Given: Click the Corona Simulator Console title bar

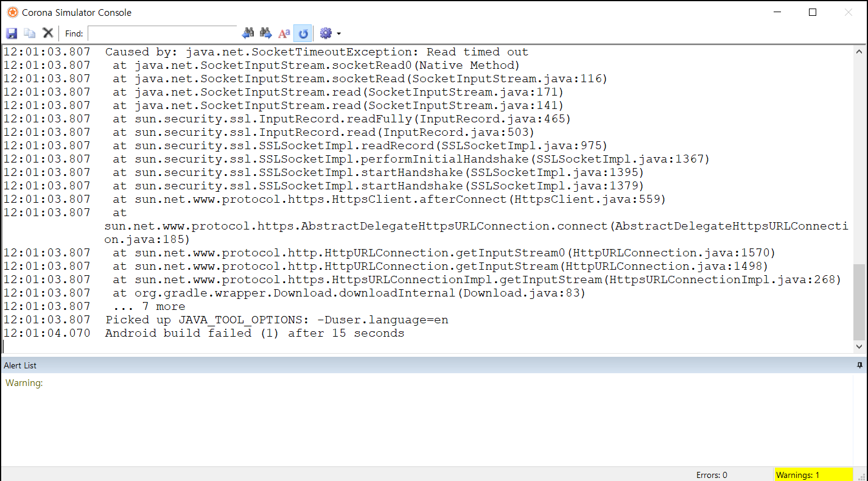Looking at the screenshot, I should [x=365, y=12].
